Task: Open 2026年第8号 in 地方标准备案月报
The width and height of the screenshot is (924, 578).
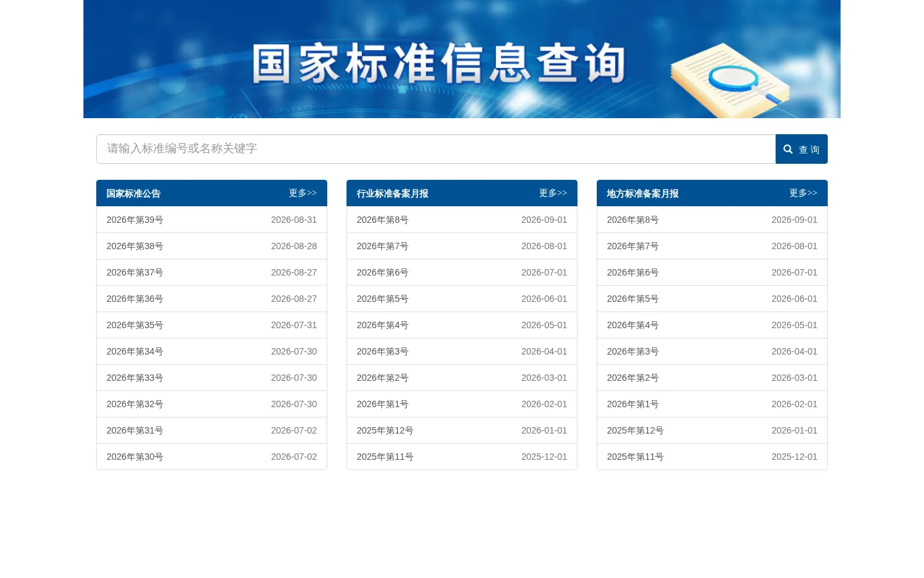Action: [x=633, y=220]
